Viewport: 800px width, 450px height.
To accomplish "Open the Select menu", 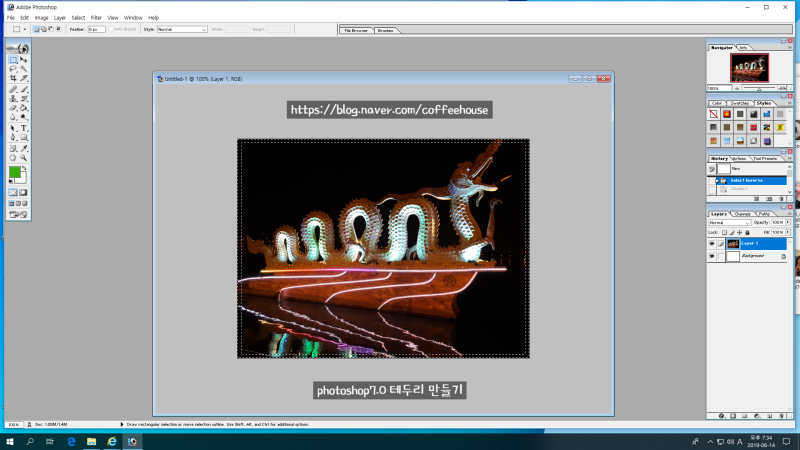I will 78,18.
